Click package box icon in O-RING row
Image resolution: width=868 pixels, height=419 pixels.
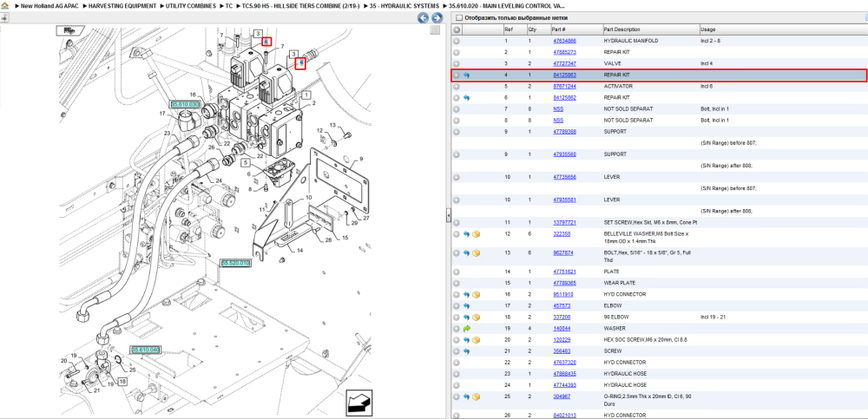[x=476, y=396]
